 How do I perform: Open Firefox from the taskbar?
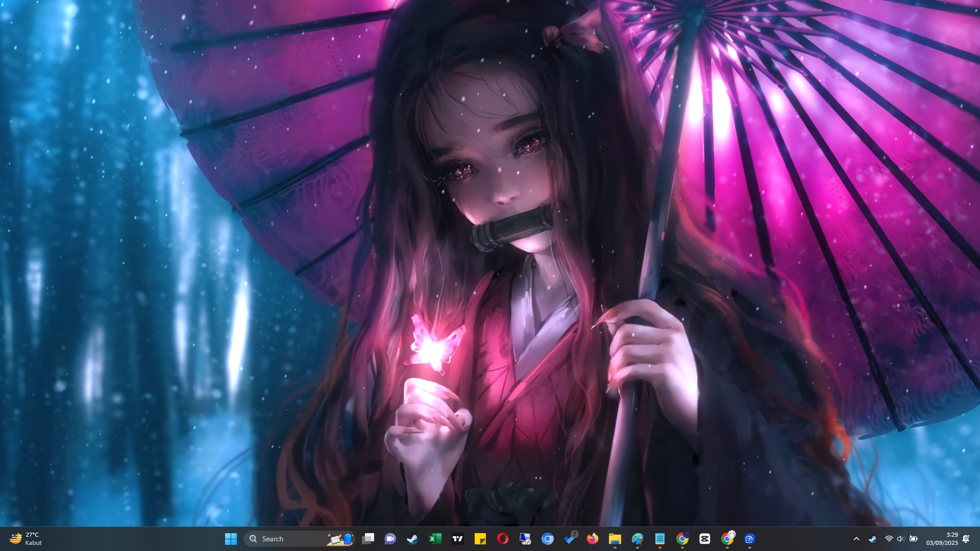592,539
